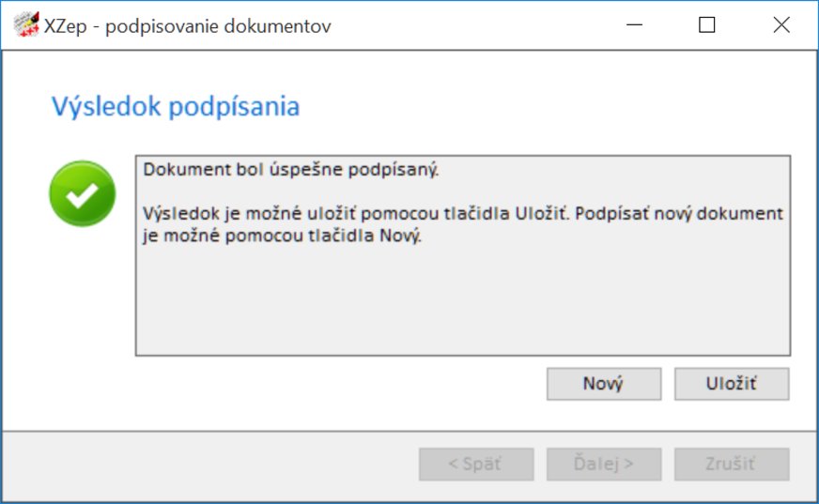The height and width of the screenshot is (504, 819).
Task: Click the green success checkmark icon
Action: click(x=83, y=194)
